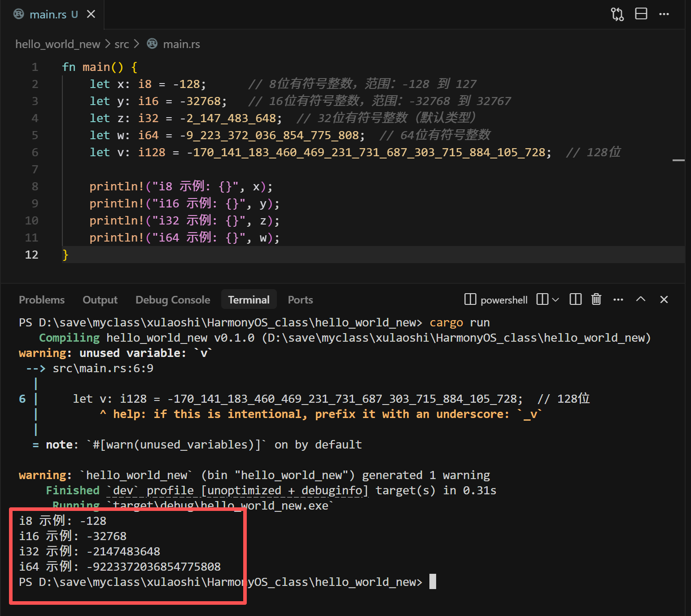
Task: Click the println! "i32 示例" statement
Action: (184, 221)
